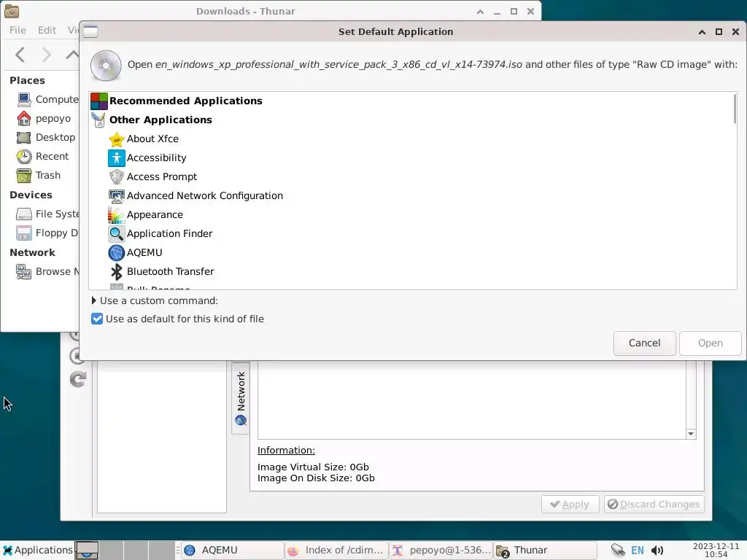
Task: Click the EN keyboard layout indicator
Action: pos(637,551)
